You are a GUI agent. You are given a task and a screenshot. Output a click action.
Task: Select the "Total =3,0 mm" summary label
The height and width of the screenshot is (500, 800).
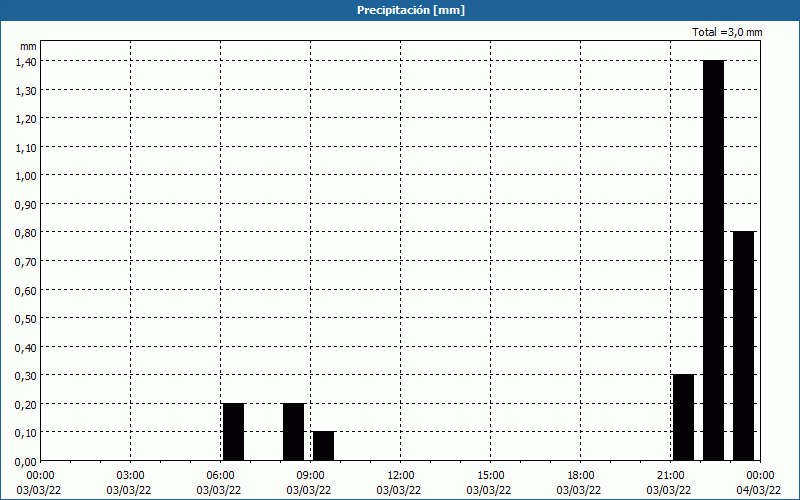[x=727, y=32]
